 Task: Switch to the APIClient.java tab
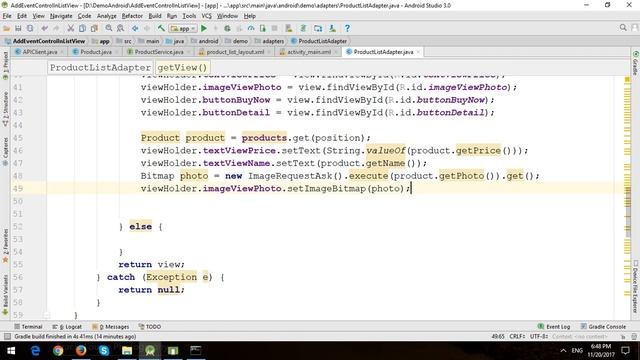click(x=40, y=52)
